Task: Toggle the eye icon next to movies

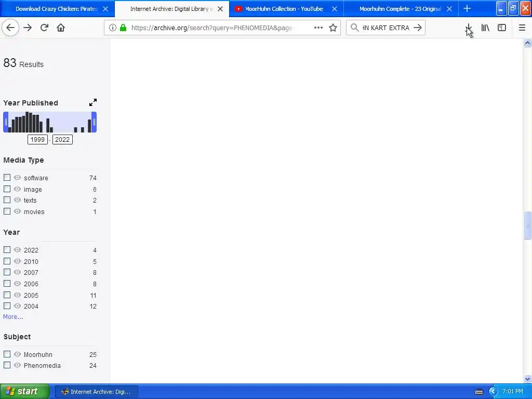Action: point(17,211)
